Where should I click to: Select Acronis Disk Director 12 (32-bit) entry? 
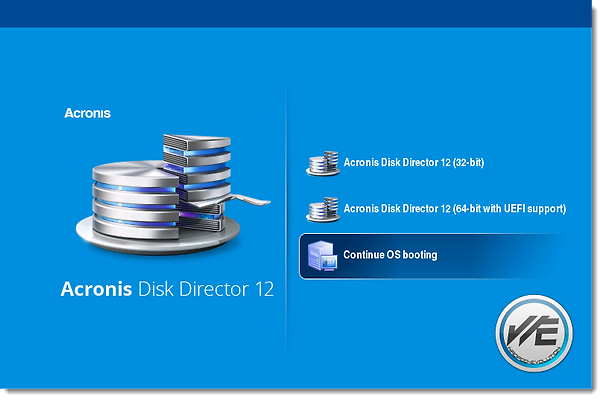[414, 162]
